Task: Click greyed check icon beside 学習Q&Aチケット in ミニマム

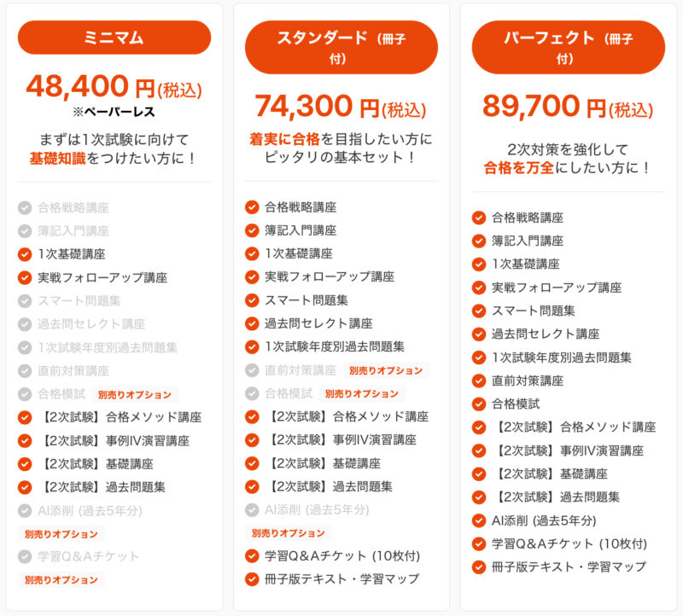Action: 24,556
